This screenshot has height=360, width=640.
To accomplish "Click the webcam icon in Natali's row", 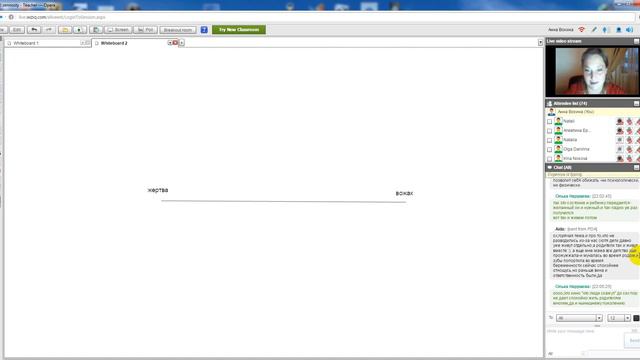I will point(620,121).
